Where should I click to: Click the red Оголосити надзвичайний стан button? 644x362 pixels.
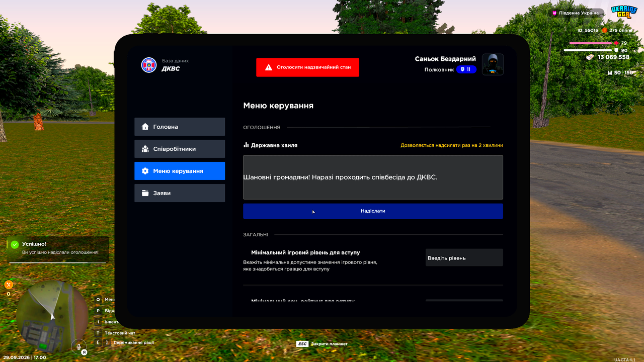click(x=307, y=67)
